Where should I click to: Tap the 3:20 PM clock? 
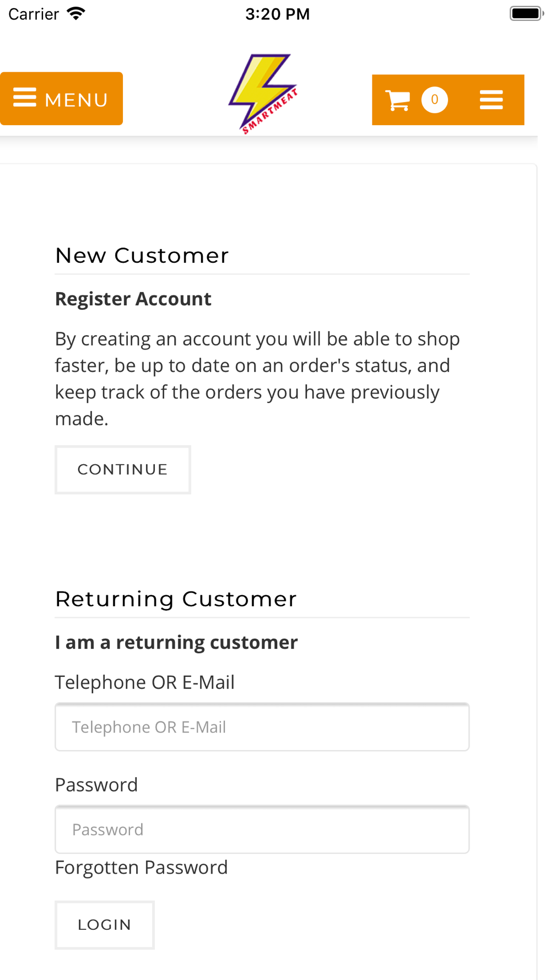tap(278, 14)
